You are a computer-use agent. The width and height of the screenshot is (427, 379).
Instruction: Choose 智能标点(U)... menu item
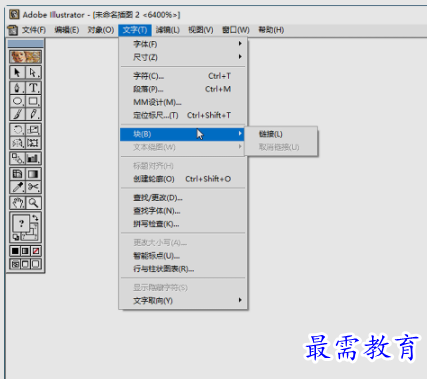183,256
